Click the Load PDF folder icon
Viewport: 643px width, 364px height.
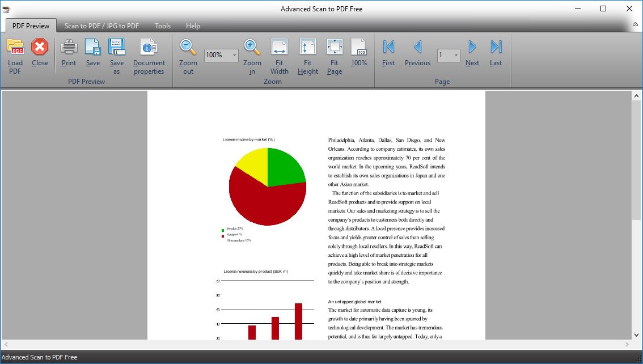[15, 46]
